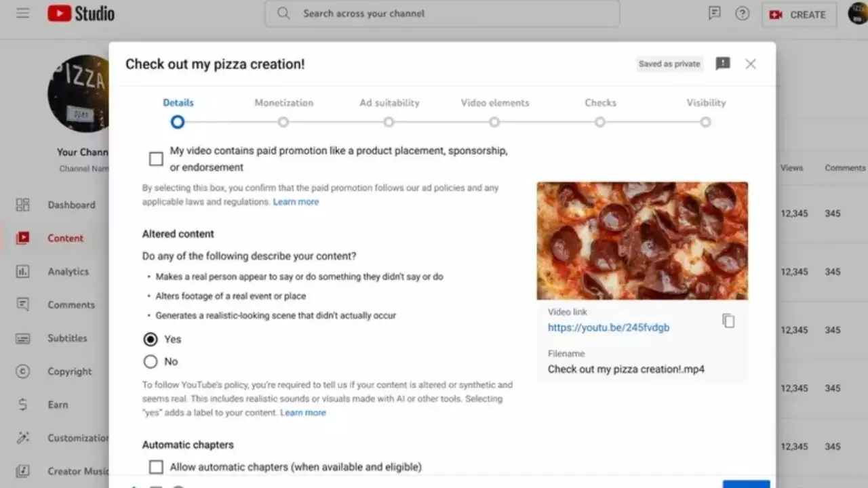Open the Comments section
868x488 pixels.
[71, 304]
